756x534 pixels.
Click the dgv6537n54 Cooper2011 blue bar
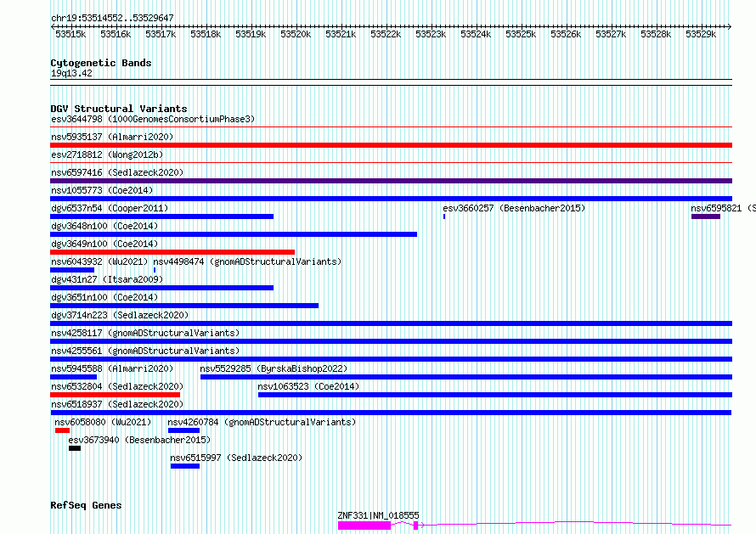pyautogui.click(x=162, y=216)
